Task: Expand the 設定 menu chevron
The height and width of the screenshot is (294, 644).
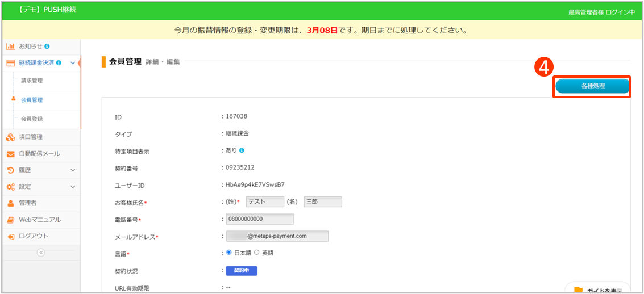Action: point(72,187)
